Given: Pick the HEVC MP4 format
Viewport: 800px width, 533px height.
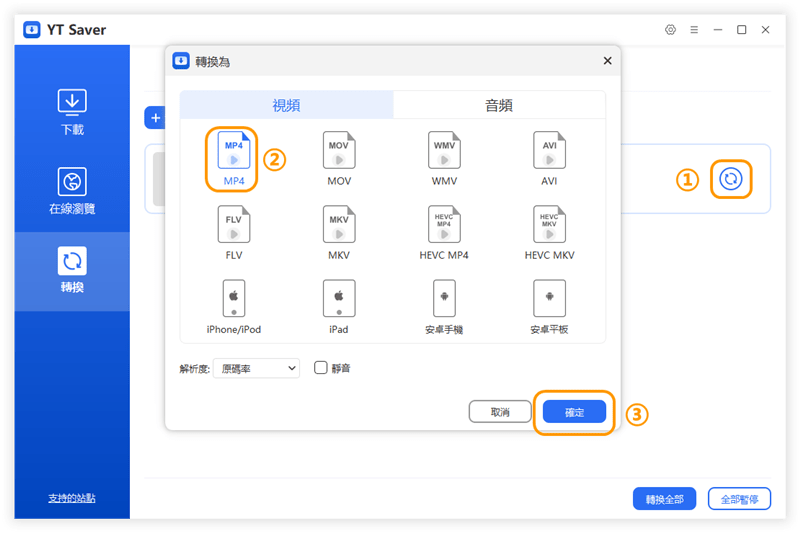Looking at the screenshot, I should click(x=444, y=225).
